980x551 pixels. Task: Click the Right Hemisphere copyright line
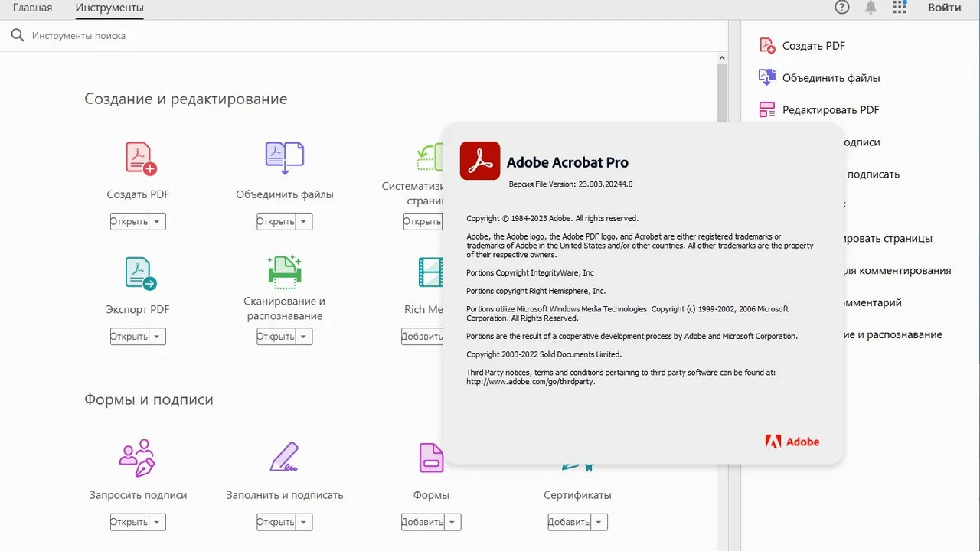pos(536,292)
